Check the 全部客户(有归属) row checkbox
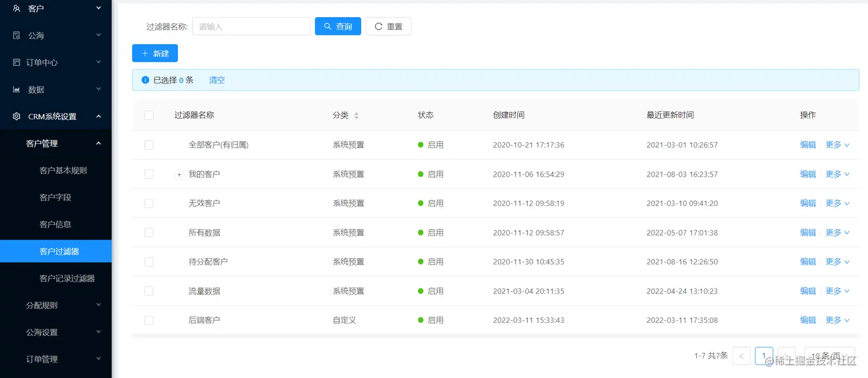This screenshot has width=868, height=378. tap(149, 145)
